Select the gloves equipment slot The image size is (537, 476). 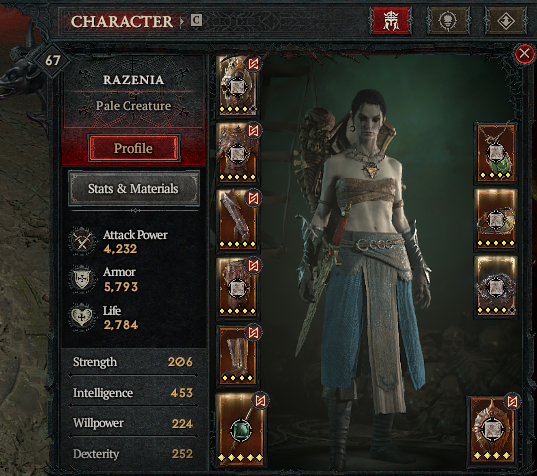coord(238,220)
